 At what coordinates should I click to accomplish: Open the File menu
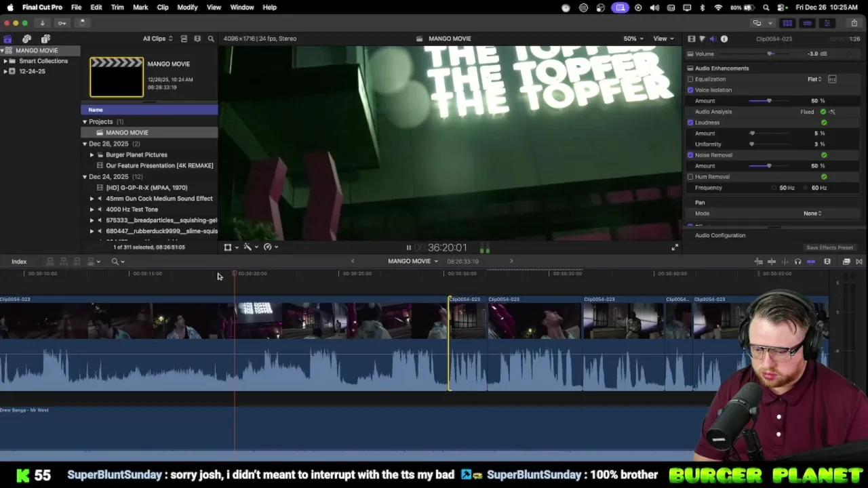pyautogui.click(x=77, y=7)
